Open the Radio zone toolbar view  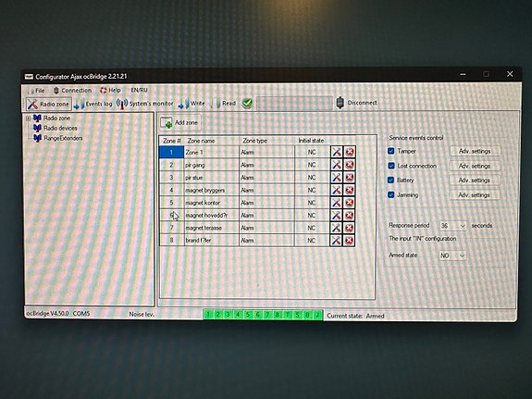click(49, 104)
